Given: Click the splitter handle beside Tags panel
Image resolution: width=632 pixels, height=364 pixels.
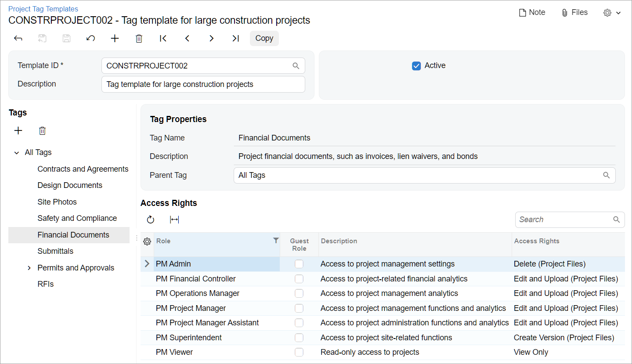Looking at the screenshot, I should point(137,238).
